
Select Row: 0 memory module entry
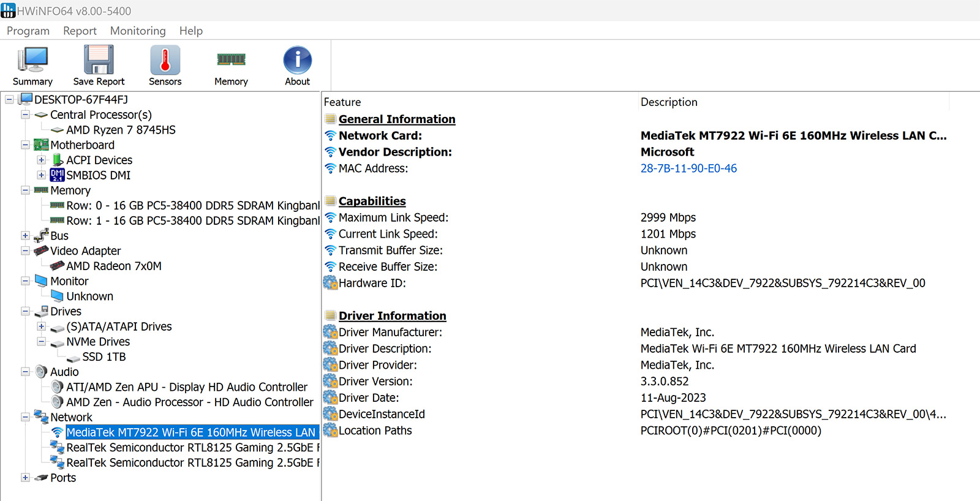point(193,205)
